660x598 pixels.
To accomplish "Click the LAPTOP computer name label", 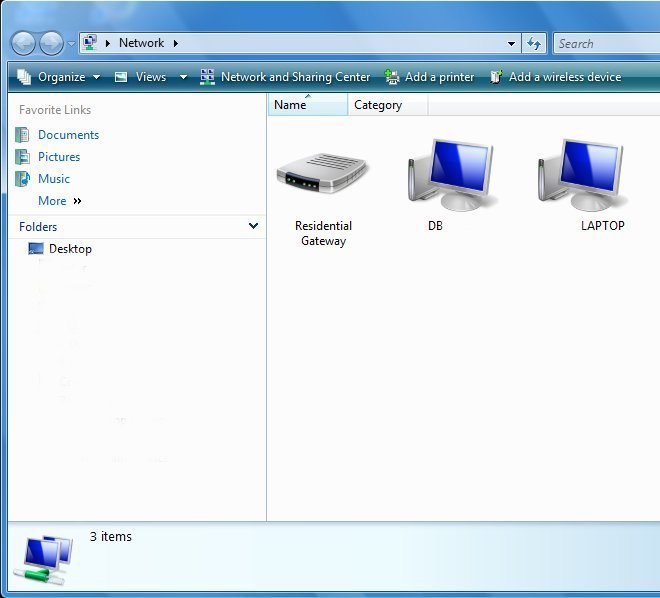I will pos(602,226).
